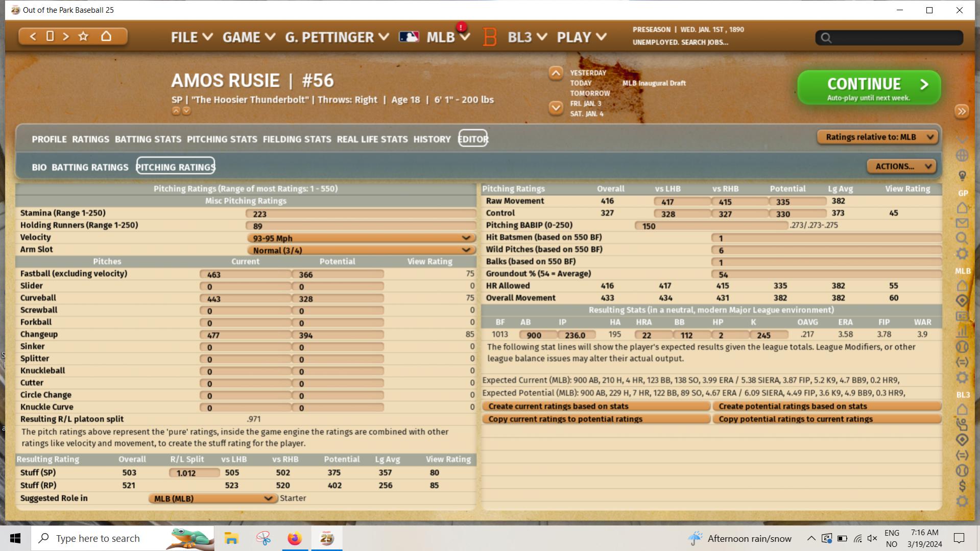Open the envelope mail icon in sidebar
The height and width of the screenshot is (551, 980).
click(x=962, y=223)
